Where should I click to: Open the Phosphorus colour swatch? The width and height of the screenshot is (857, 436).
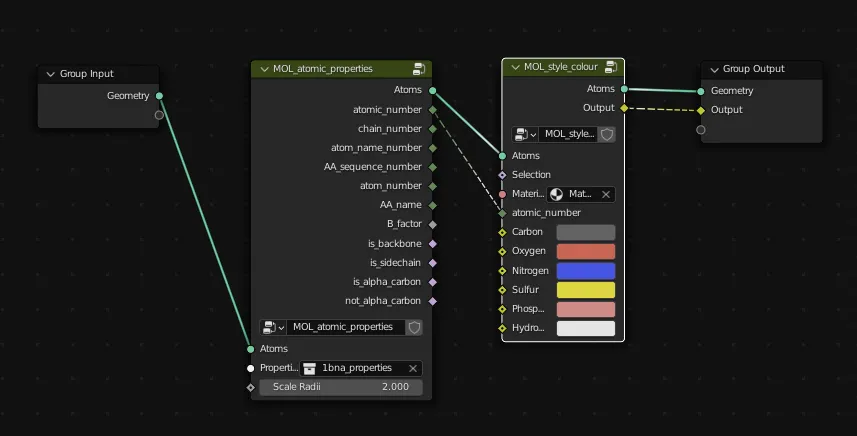tap(585, 309)
